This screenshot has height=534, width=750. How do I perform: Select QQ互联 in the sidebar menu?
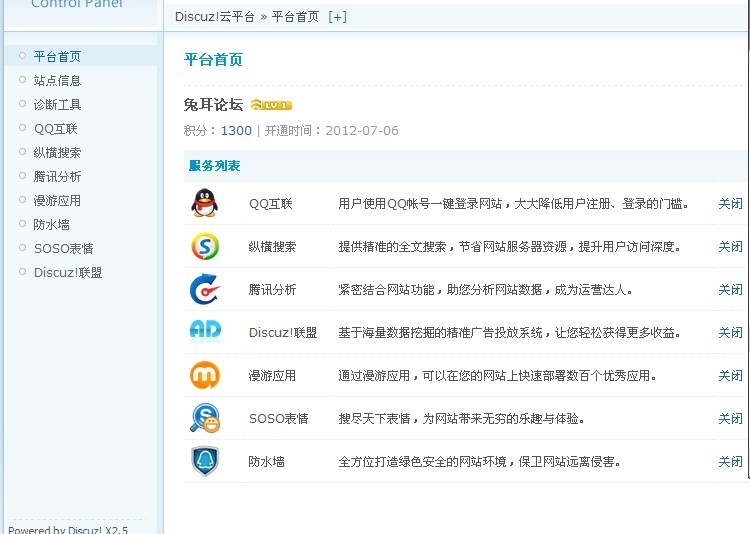[55, 128]
